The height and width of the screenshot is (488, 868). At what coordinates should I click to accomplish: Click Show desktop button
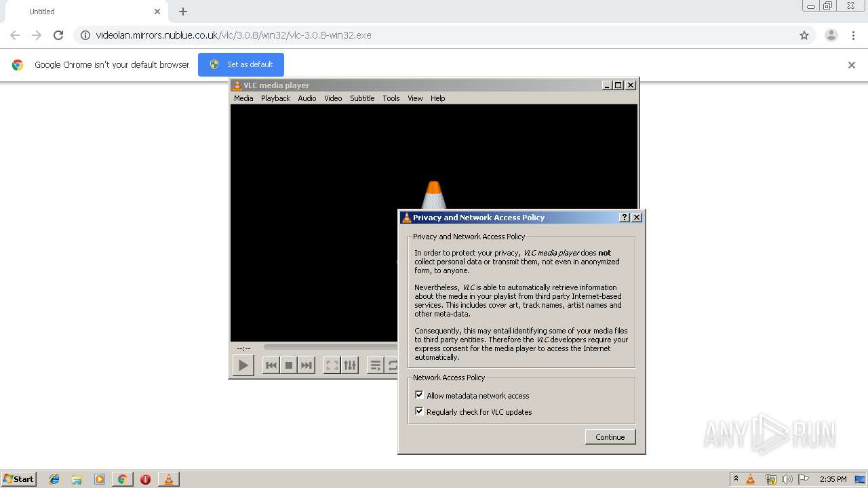tap(860, 479)
